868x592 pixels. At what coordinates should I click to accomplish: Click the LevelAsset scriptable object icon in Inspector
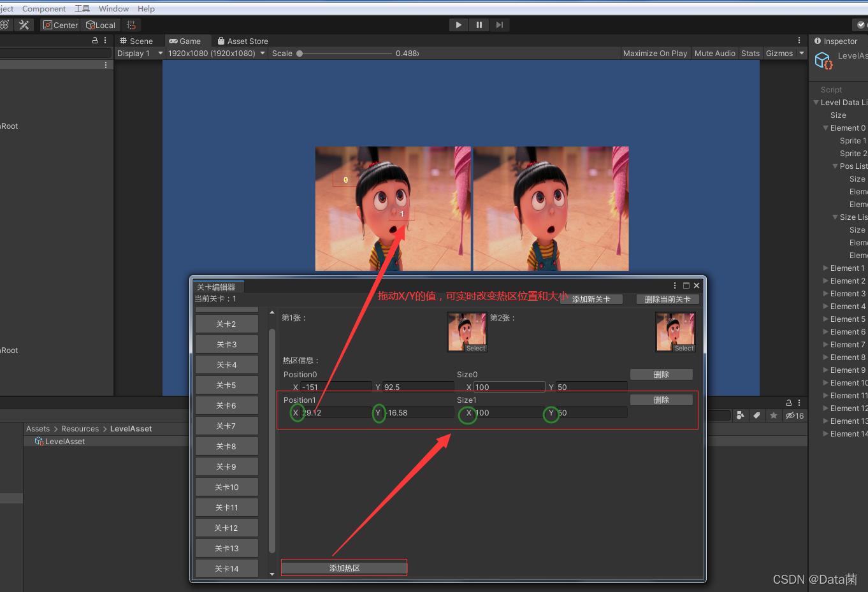pyautogui.click(x=823, y=61)
